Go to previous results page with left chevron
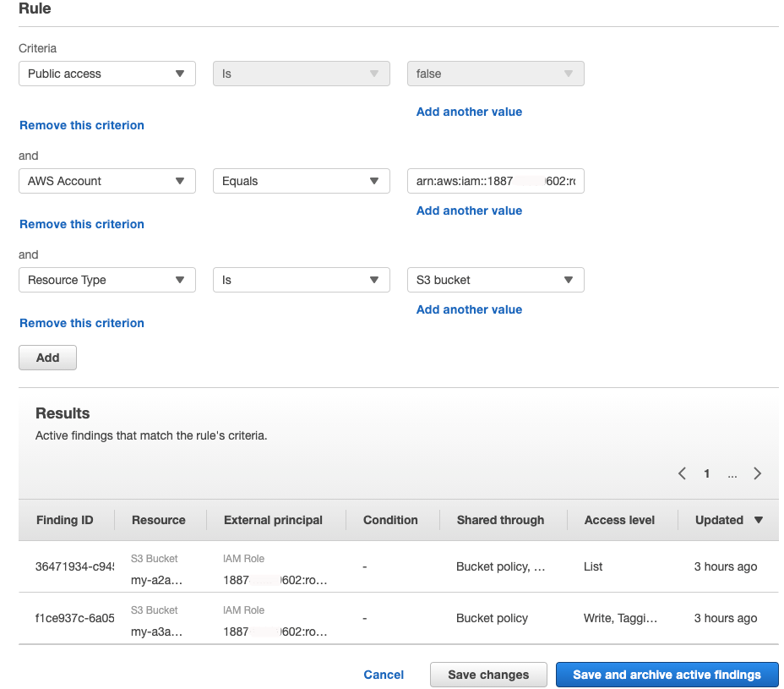784x689 pixels. 682,473
